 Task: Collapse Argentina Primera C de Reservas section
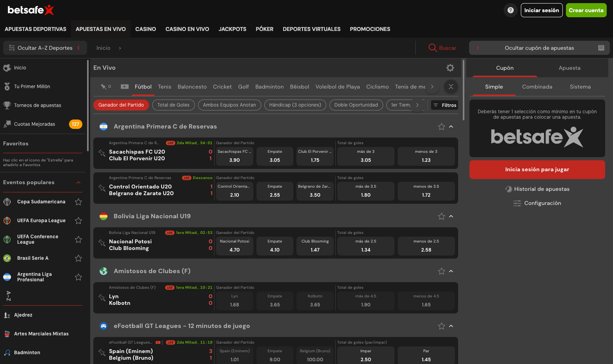[451, 127]
